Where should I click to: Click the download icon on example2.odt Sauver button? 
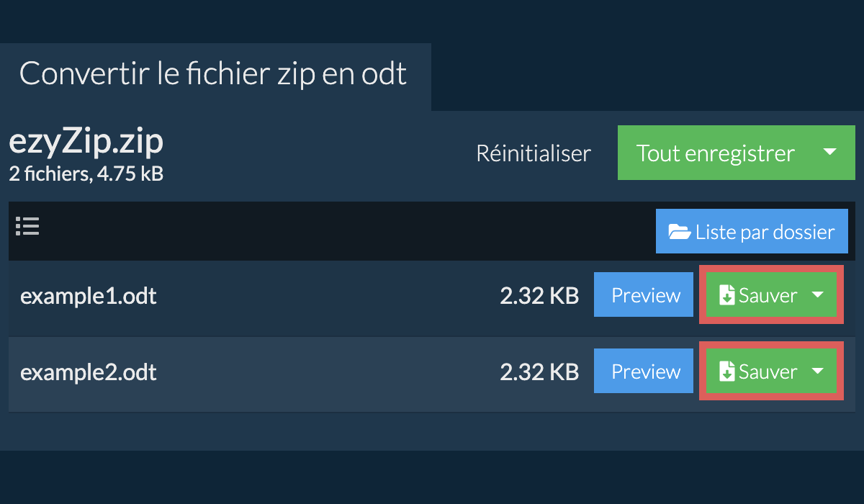[726, 371]
